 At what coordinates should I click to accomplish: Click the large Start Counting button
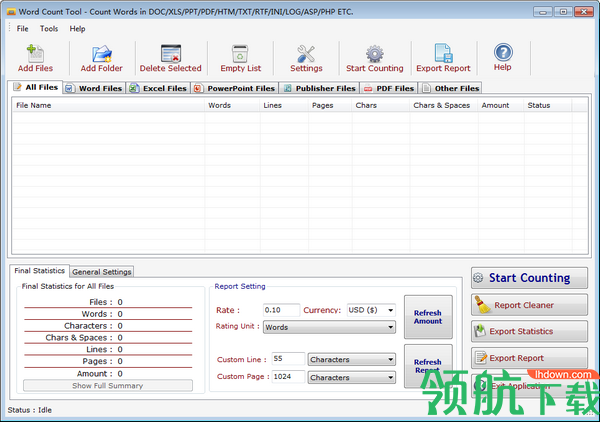tap(529, 278)
